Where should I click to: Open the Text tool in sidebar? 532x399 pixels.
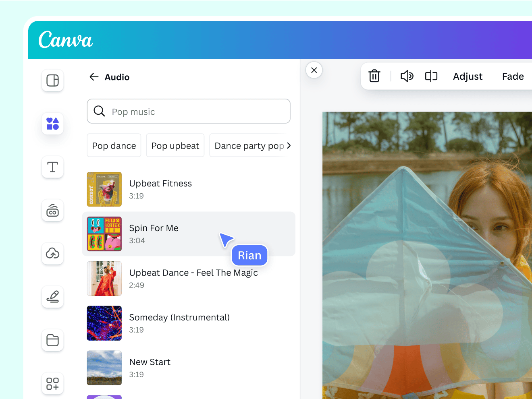(52, 167)
